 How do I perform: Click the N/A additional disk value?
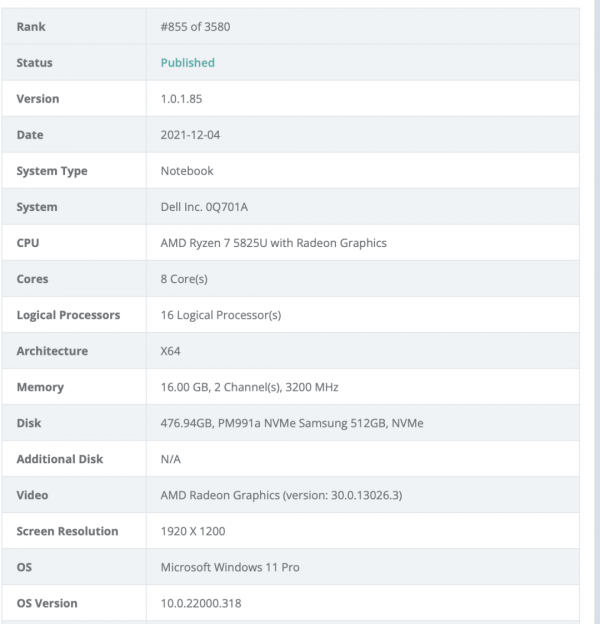click(172, 459)
